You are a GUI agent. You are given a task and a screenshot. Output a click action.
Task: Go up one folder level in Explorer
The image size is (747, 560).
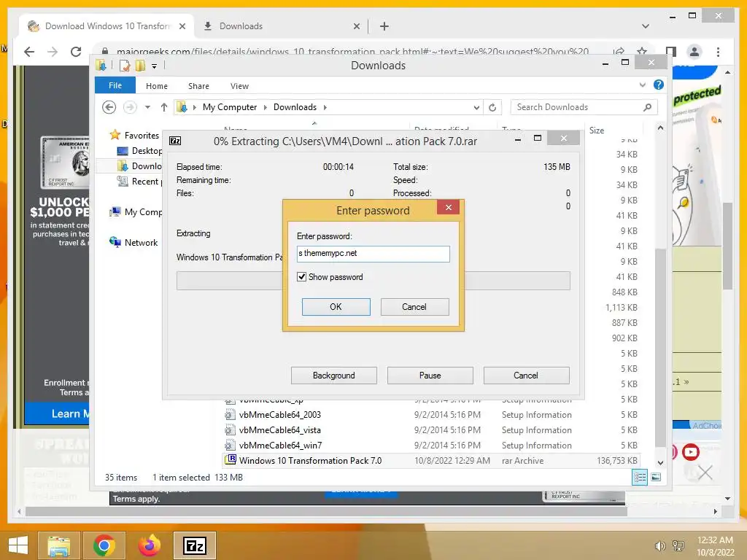coord(164,107)
